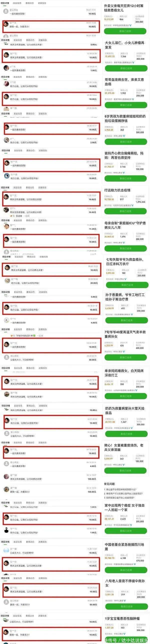Screen dimensions: 150x644
Task: Open project title 1岁宝宝罹患恶性脑肿瘤
Action: [122, 618]
